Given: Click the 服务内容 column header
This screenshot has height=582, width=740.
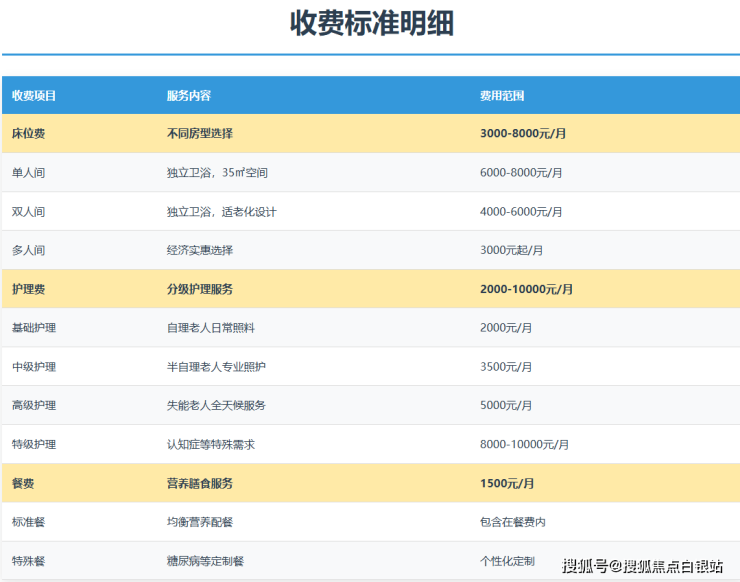Looking at the screenshot, I should pos(188,96).
